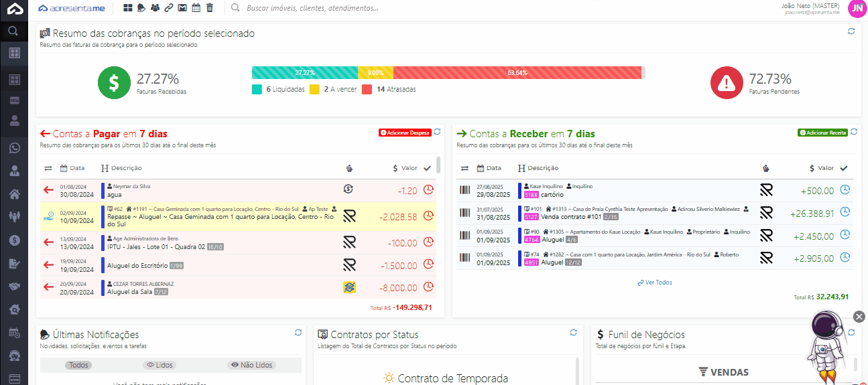
Task: Show only Não Lidos notifications
Action: pyautogui.click(x=251, y=365)
